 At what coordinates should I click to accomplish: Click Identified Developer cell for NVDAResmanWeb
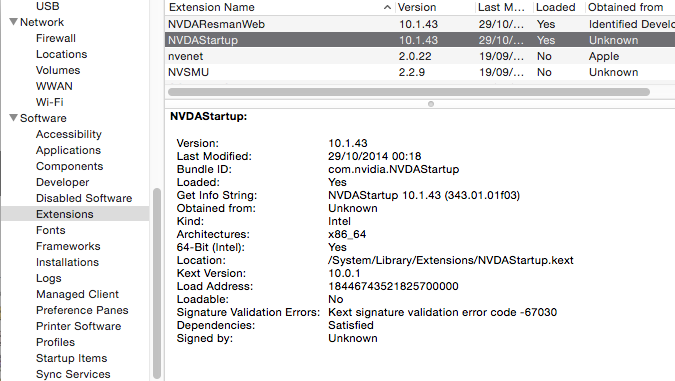pyautogui.click(x=632, y=24)
